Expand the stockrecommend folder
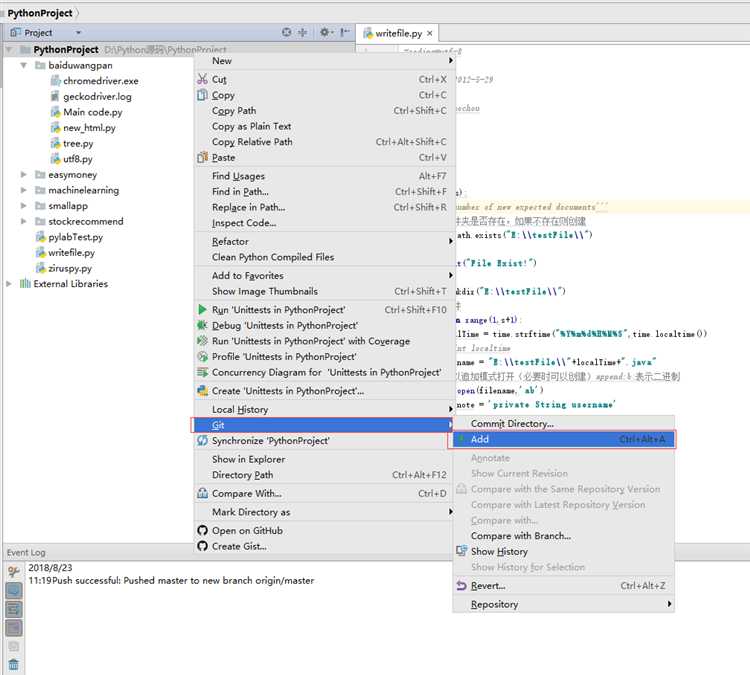 (x=23, y=221)
